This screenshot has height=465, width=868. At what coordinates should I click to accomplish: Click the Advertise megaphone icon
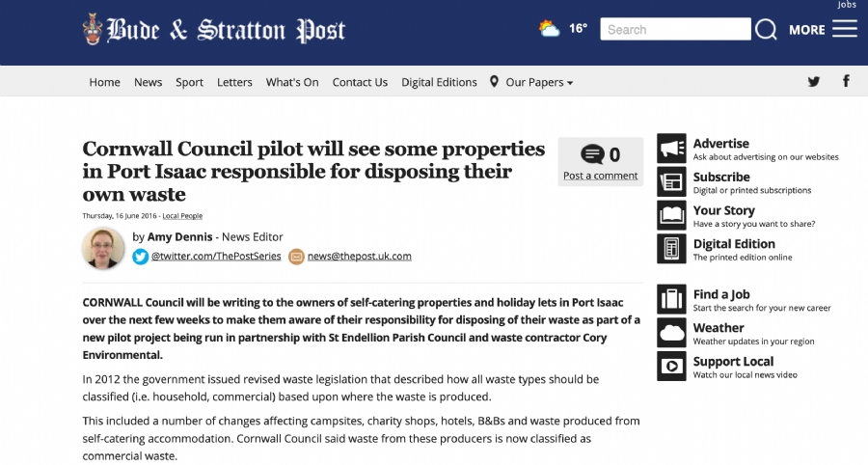[x=671, y=149]
